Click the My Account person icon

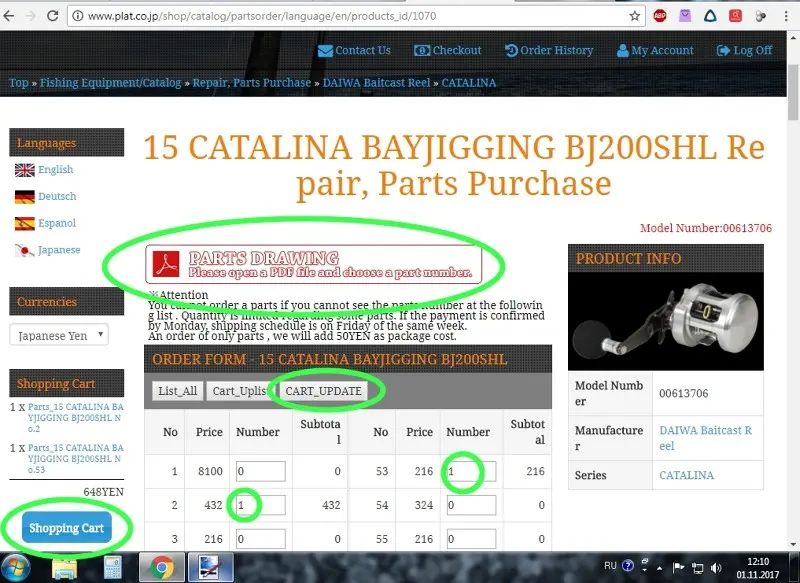tap(622, 50)
